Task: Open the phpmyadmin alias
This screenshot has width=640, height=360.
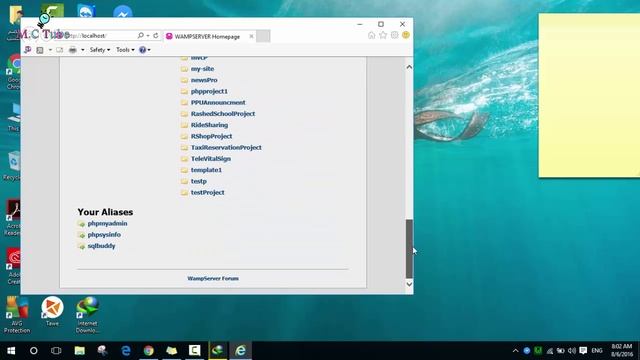Action: point(107,224)
